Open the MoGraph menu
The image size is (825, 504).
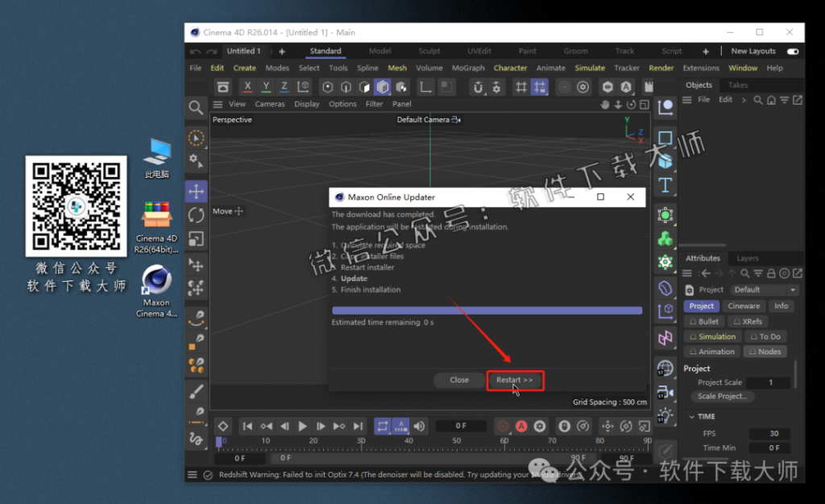coord(468,68)
